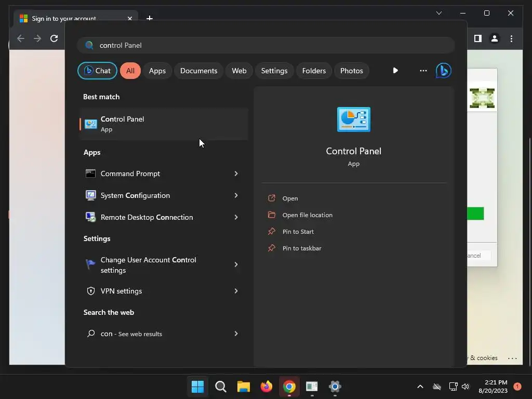The width and height of the screenshot is (532, 399).
Task: Select Remote Desktop Connection text
Action: [147, 217]
